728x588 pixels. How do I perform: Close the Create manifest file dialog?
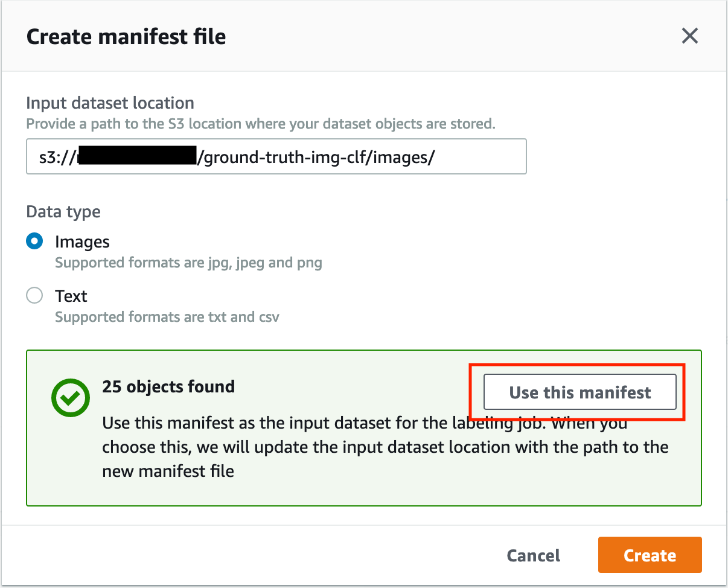click(x=689, y=36)
